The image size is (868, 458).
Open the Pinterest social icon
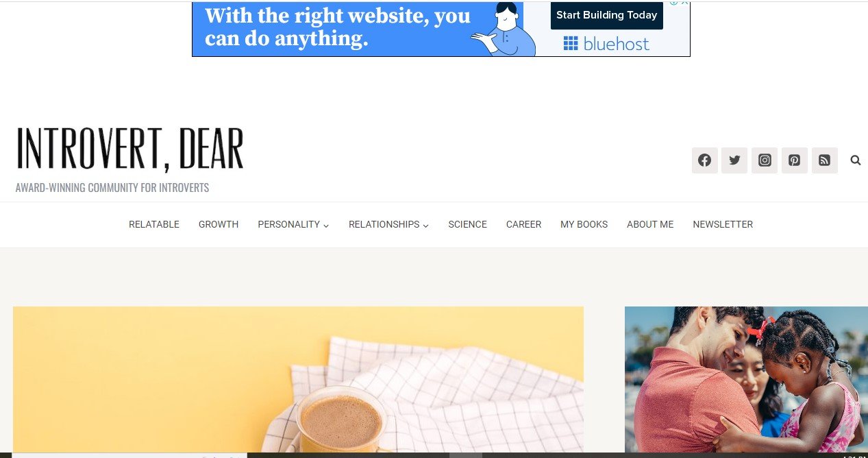click(795, 160)
